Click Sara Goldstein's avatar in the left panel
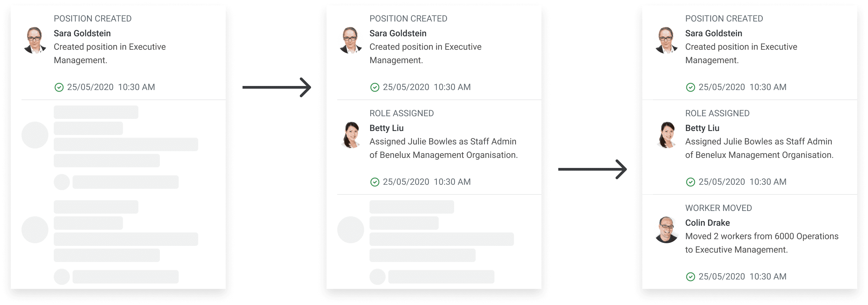The image size is (868, 305). pos(35,40)
